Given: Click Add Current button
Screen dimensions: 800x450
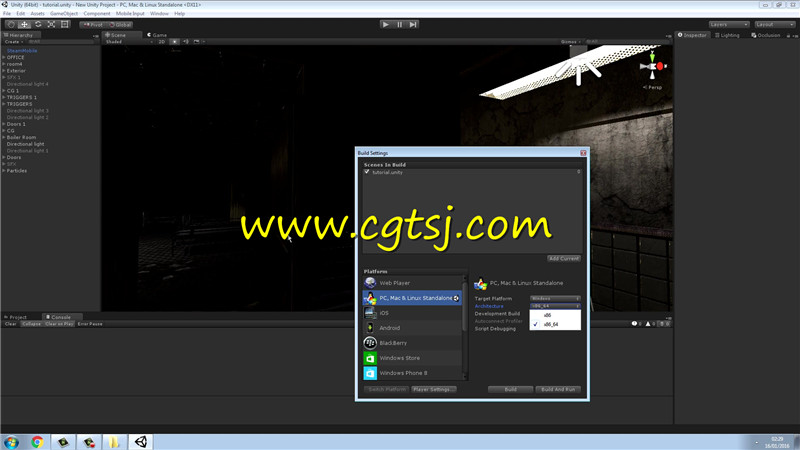Looking at the screenshot, I should [564, 259].
